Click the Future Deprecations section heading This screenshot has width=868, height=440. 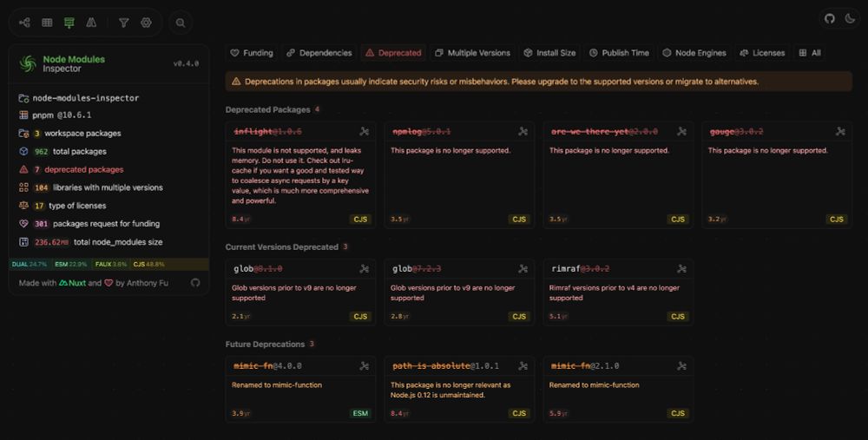(x=265, y=345)
